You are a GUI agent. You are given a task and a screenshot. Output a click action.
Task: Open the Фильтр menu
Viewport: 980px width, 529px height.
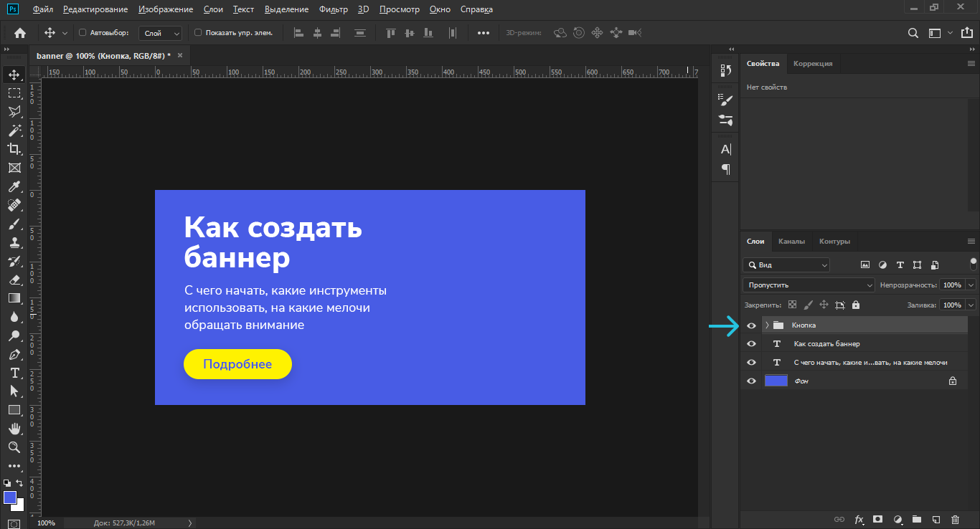[x=334, y=9]
